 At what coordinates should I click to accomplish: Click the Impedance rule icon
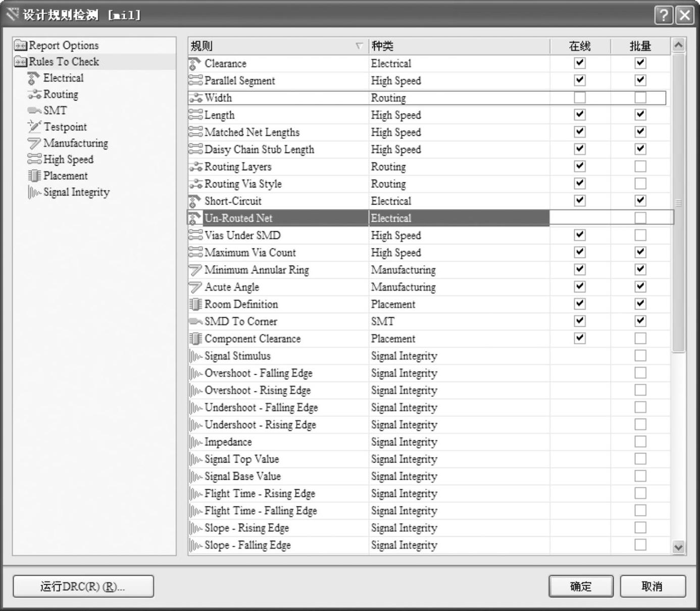[x=195, y=442]
